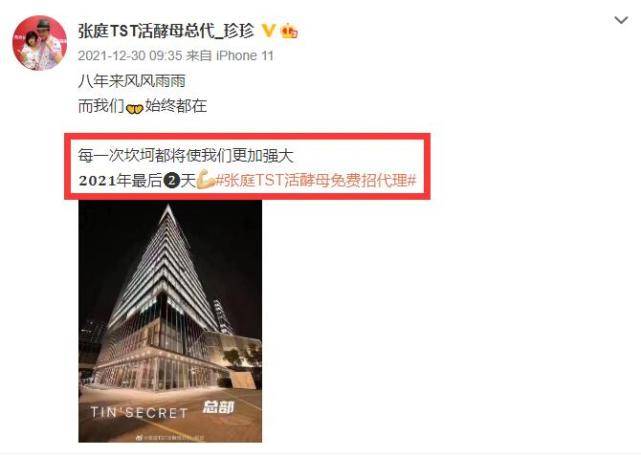
Task: Click the black circled number 2 emoji
Action: tap(172, 180)
